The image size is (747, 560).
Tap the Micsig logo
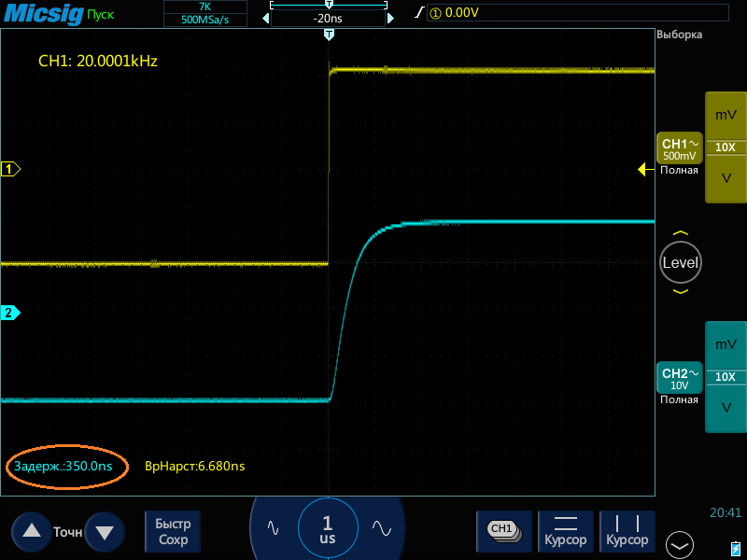tap(43, 13)
